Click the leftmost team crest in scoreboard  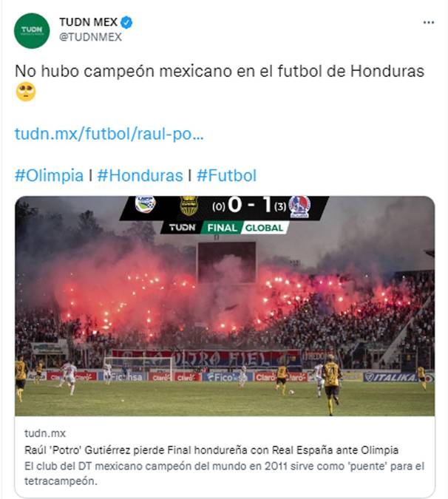point(145,205)
